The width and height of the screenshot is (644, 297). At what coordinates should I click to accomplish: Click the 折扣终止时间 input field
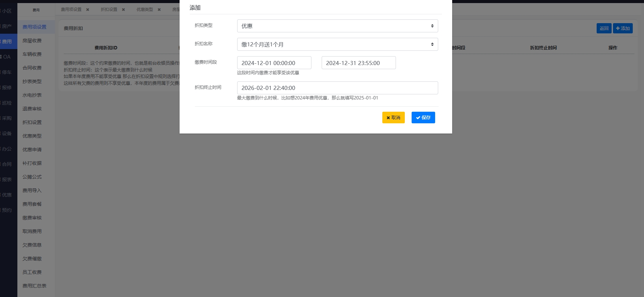pyautogui.click(x=337, y=88)
